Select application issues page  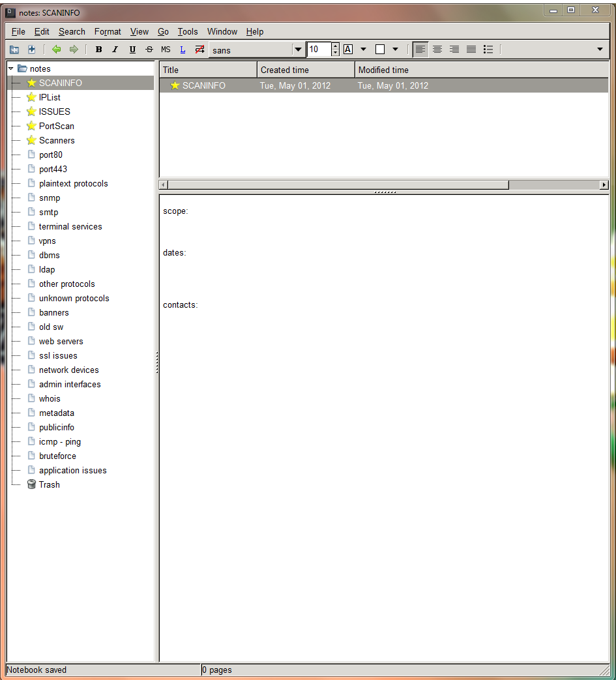pyautogui.click(x=73, y=470)
